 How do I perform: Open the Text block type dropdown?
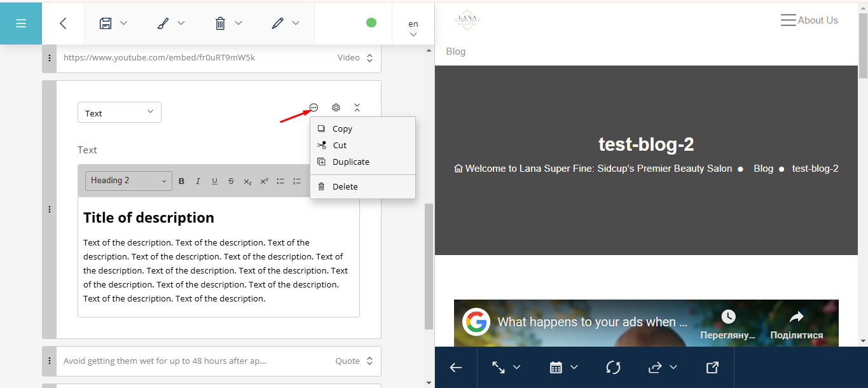click(120, 113)
